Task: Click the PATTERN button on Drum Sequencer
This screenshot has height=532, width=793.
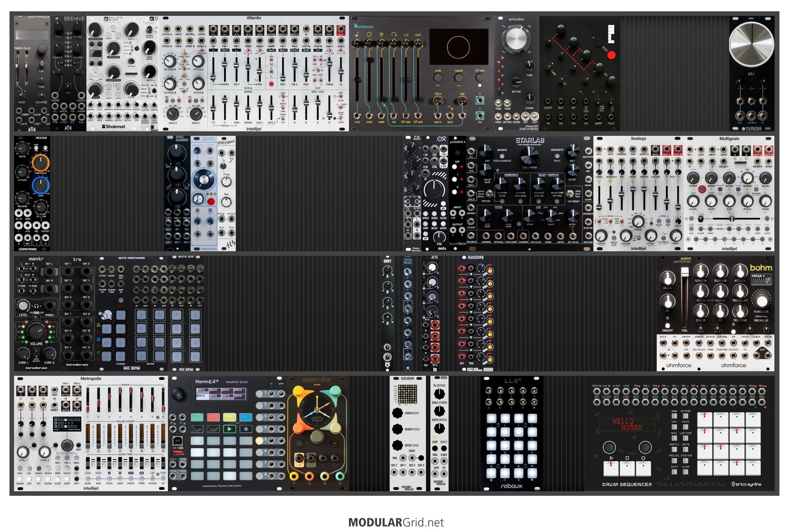Action: (686, 416)
